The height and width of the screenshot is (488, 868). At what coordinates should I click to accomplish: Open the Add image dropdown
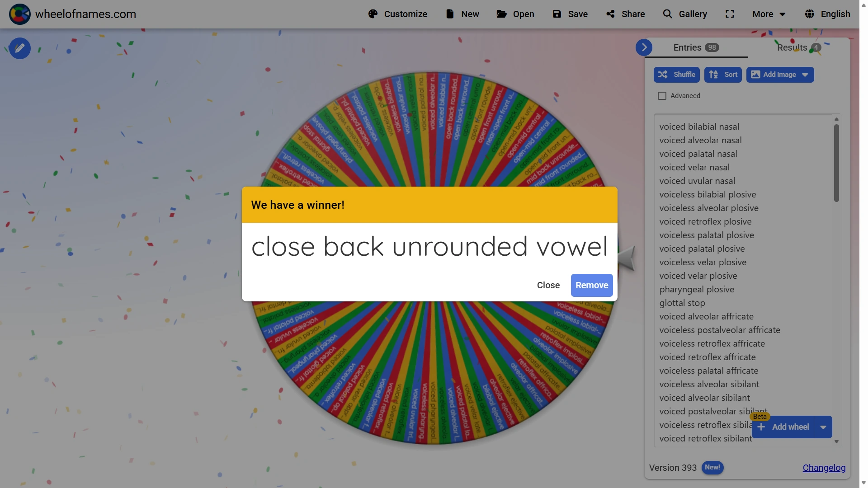[805, 75]
